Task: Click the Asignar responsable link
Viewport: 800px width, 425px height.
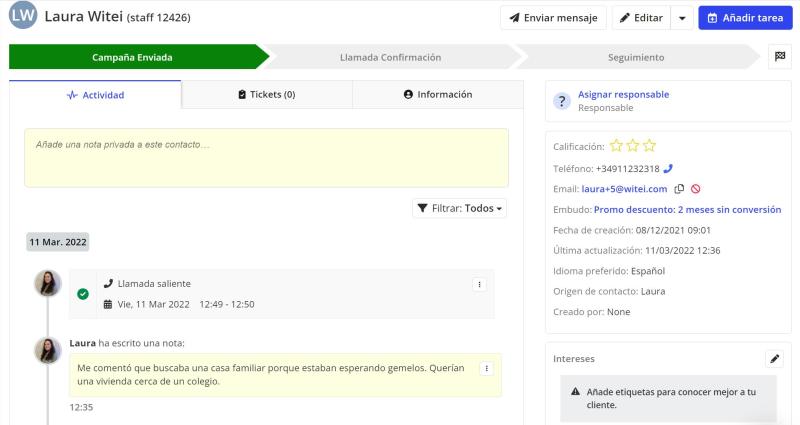Action: coord(623,94)
